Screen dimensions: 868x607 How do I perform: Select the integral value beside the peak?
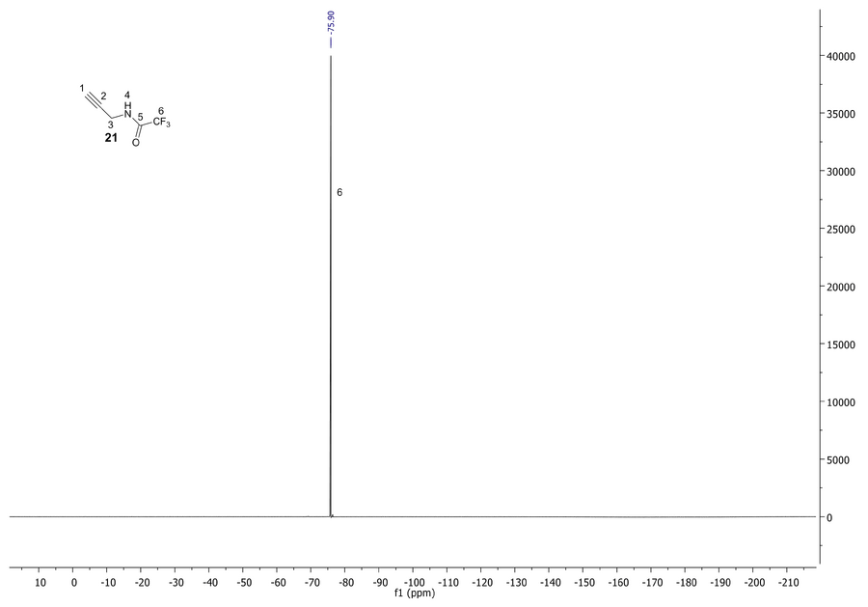[x=339, y=192]
